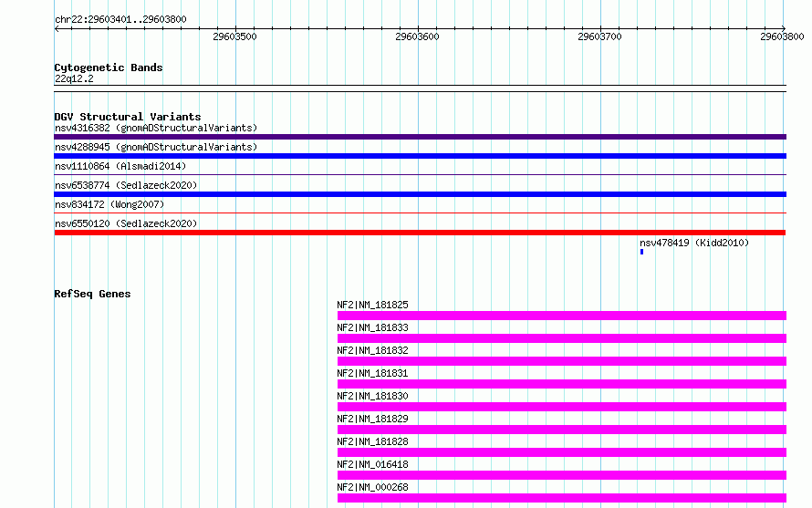This screenshot has height=508, width=812.
Task: Select the NF2|NM_181831 transcript label
Action: 372,373
